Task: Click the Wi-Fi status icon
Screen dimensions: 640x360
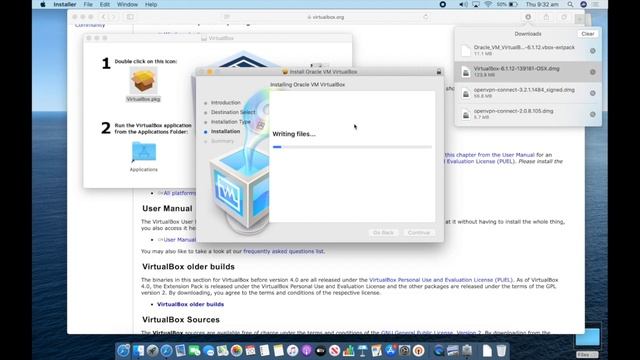Action: [488, 4]
